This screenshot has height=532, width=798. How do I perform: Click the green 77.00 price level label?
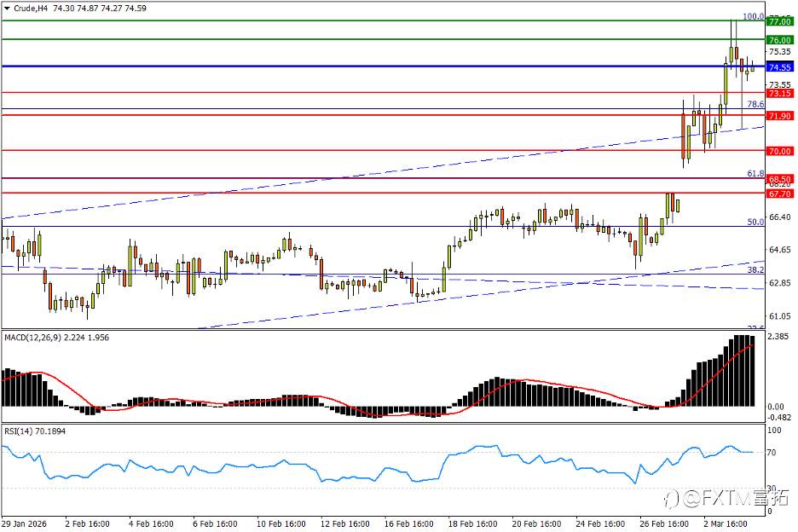pos(779,21)
